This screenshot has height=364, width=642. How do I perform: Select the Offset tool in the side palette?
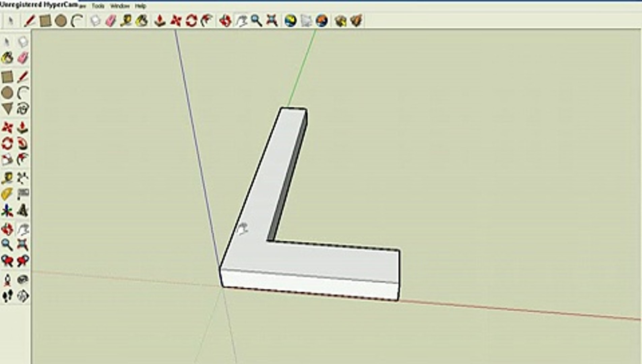pyautogui.click(x=23, y=159)
